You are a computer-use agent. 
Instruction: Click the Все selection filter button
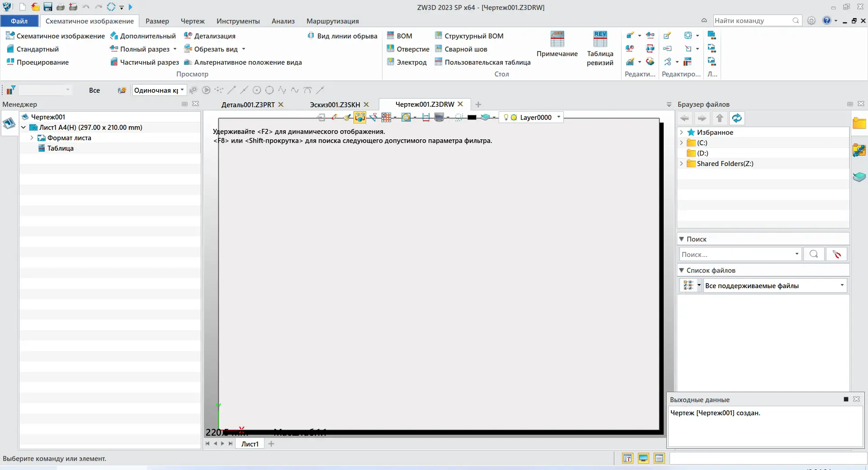[x=94, y=90]
